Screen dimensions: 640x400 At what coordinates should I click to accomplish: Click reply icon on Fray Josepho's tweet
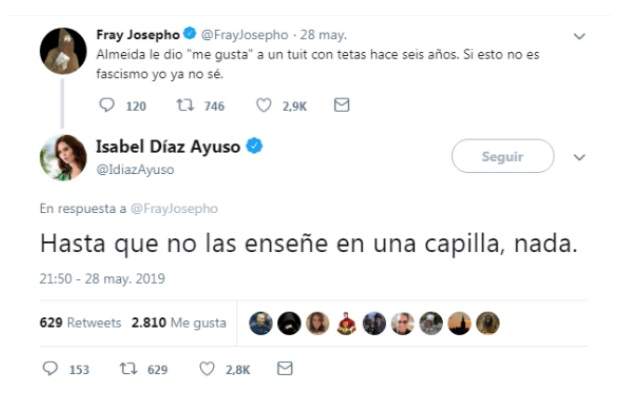(x=107, y=105)
